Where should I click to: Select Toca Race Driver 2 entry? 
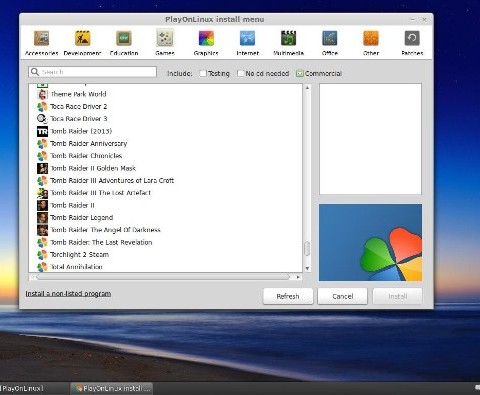(x=79, y=107)
